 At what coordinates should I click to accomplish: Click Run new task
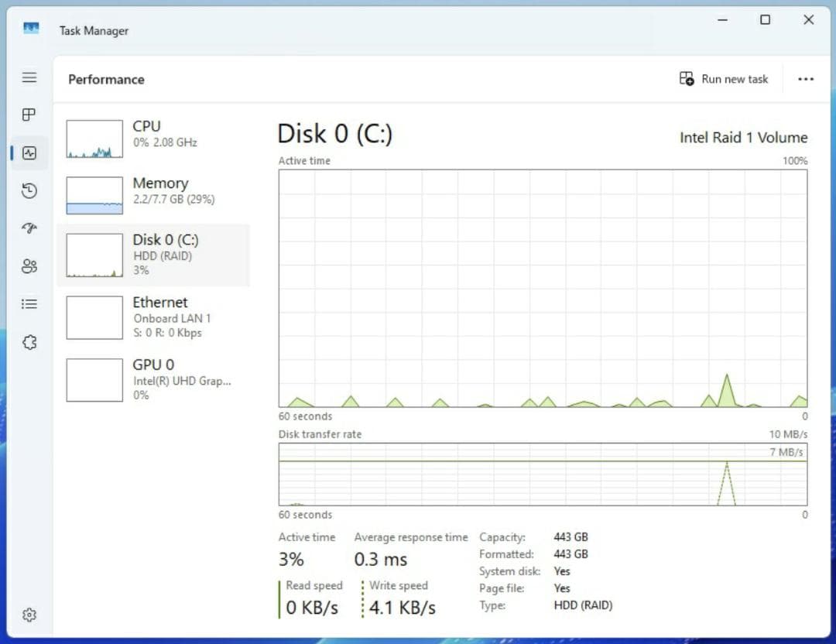point(724,78)
